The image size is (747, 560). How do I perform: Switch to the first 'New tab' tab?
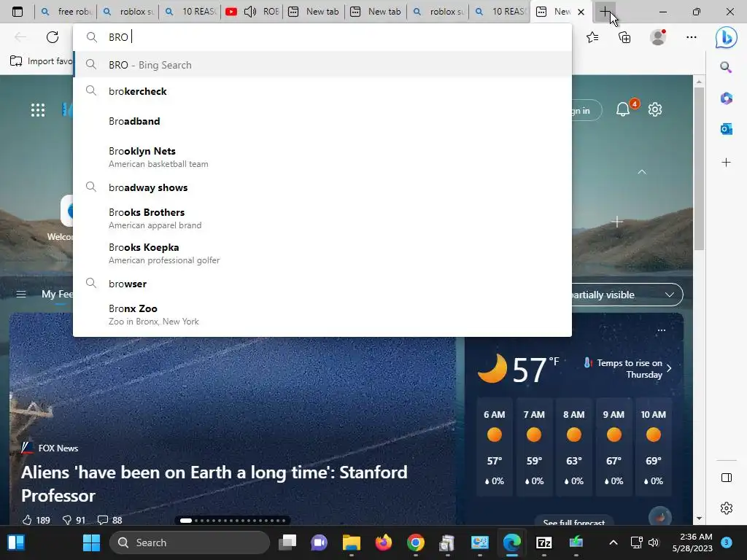coord(314,12)
